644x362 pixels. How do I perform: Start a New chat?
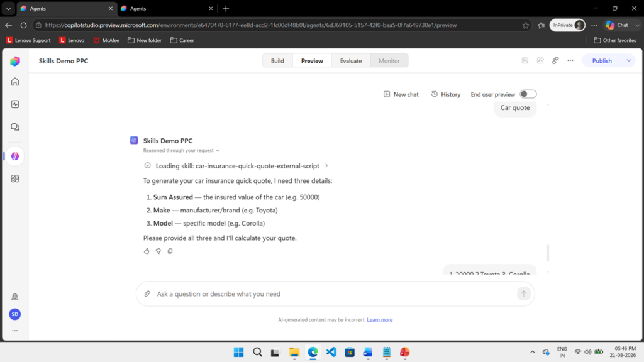point(401,94)
